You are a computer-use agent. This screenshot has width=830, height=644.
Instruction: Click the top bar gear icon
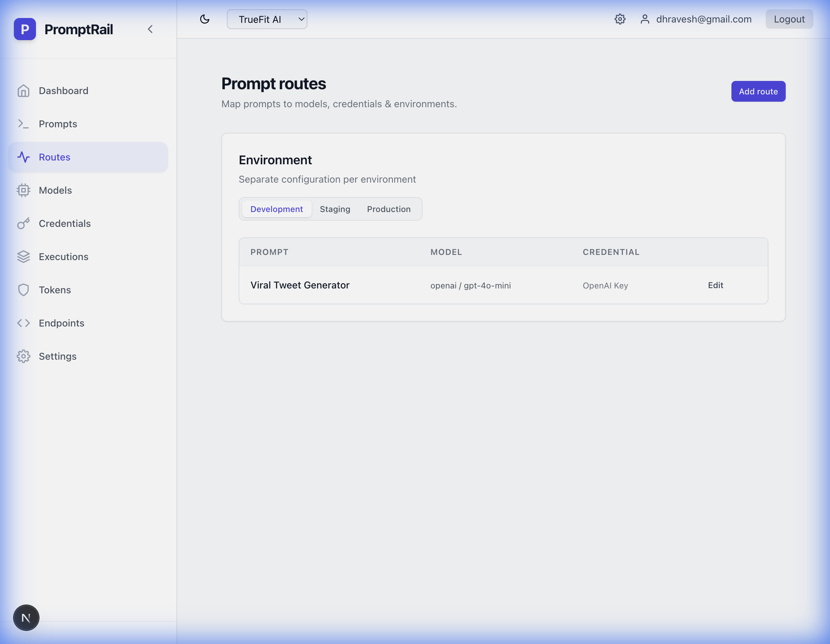coord(620,19)
